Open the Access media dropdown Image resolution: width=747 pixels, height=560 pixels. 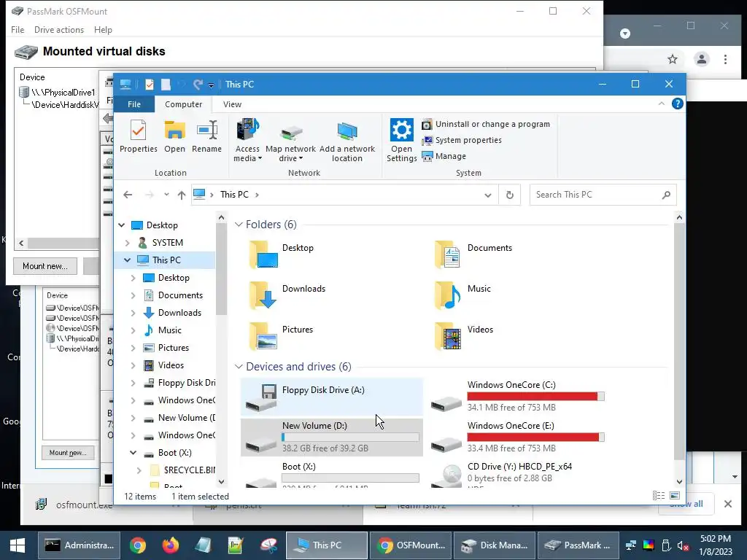click(247, 141)
